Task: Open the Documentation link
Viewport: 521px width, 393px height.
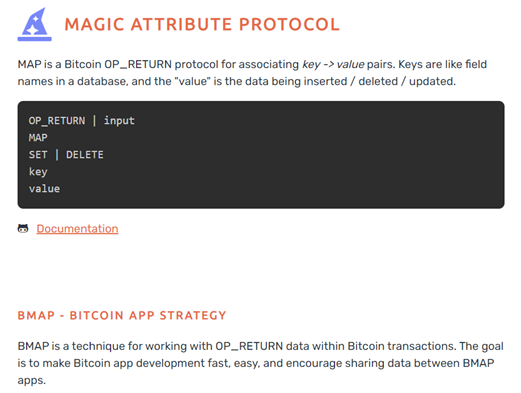Action: coord(77,229)
